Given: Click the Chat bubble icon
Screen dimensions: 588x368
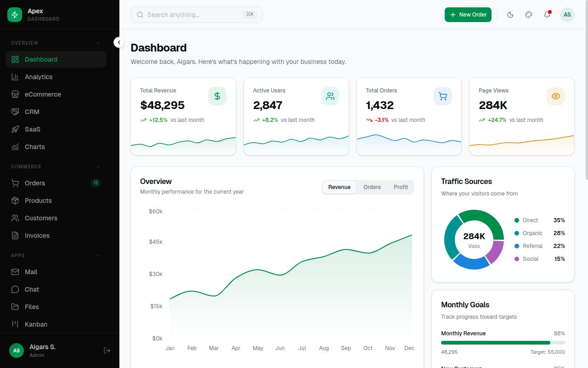Looking at the screenshot, I should point(15,289).
